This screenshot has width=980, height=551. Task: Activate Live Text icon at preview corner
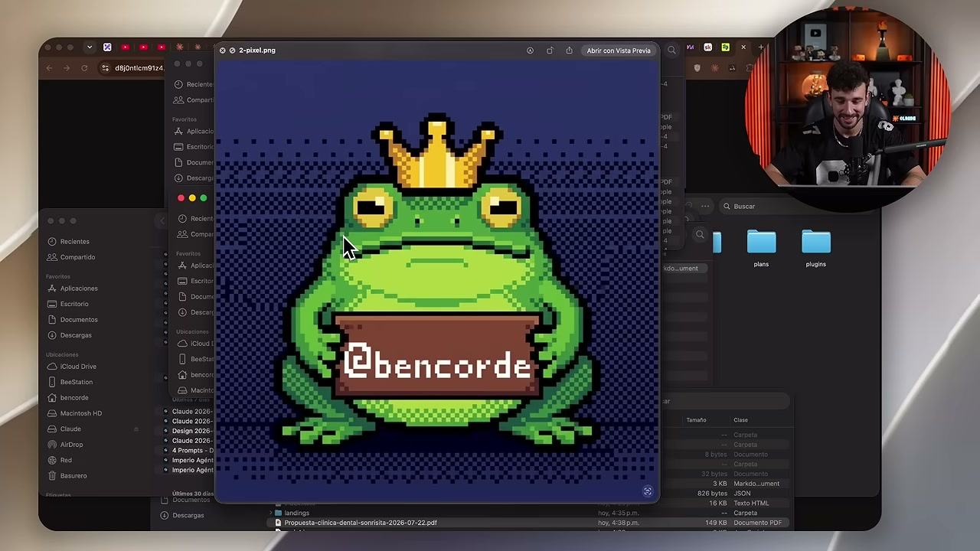pyautogui.click(x=648, y=492)
